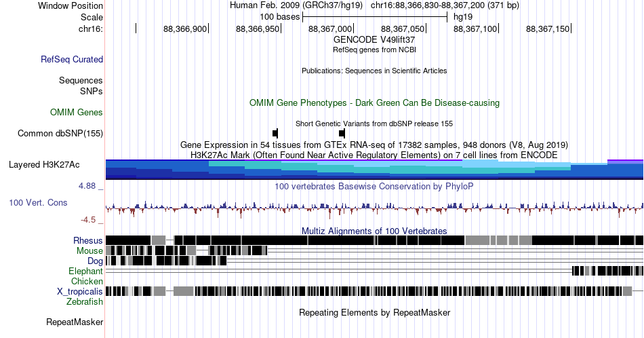Open the Layered H3K27Ac track label
Viewport: 644px width, 338px height.
click(x=44, y=164)
